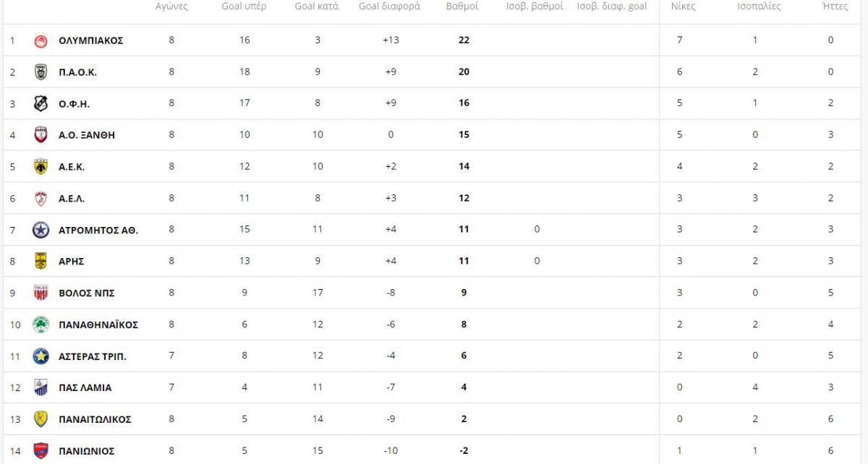Click the Olympiakos club crest icon
Image resolution: width=868 pixels, height=464 pixels.
[x=41, y=40]
